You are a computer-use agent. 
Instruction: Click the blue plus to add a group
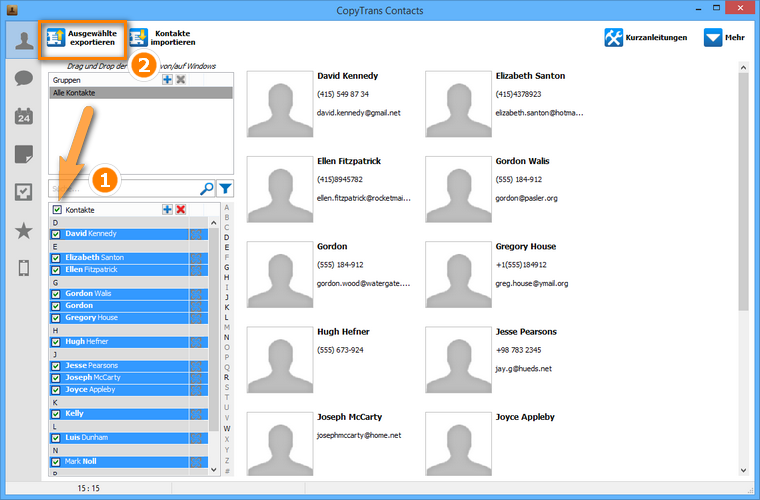coord(167,79)
